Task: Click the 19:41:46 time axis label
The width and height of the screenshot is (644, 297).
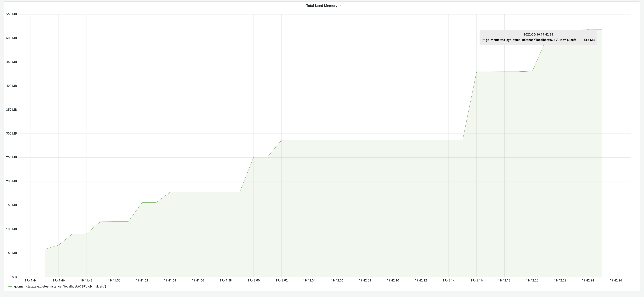Action: click(x=58, y=280)
